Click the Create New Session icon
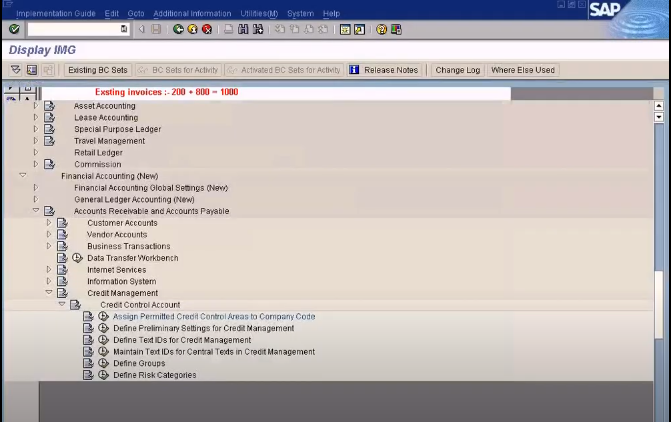671x422 pixels. pos(345,29)
